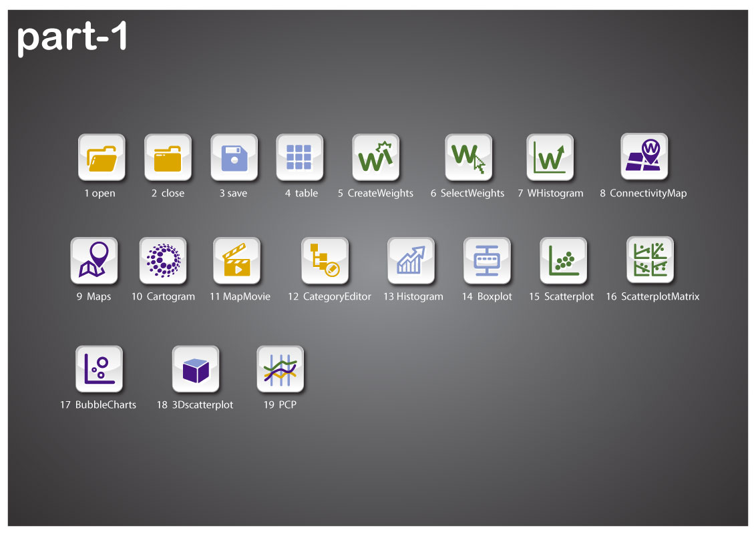Select the CreateWeights icon
Image resolution: width=756 pixels, height=534 pixels.
[375, 158]
